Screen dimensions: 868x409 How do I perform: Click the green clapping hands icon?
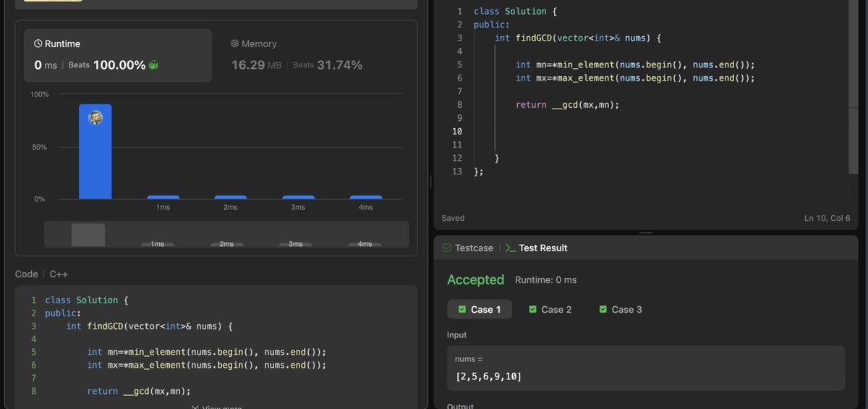153,65
